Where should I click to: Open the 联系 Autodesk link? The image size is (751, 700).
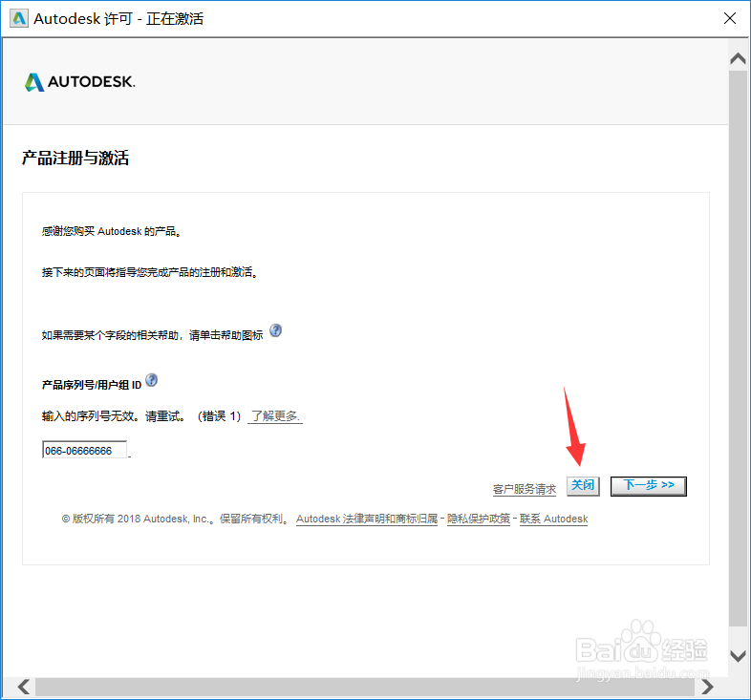click(x=553, y=519)
